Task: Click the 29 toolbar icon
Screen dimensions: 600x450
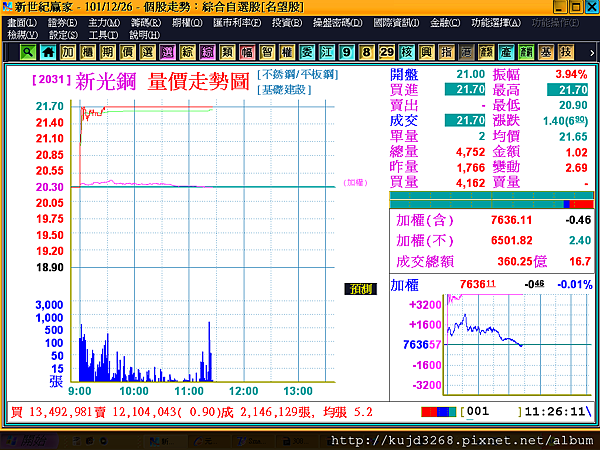Action: tap(386, 52)
